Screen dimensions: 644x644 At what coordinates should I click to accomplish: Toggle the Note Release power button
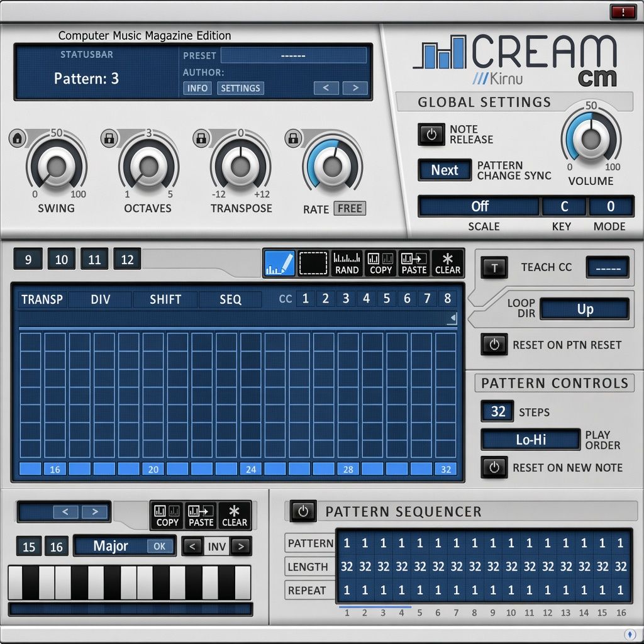pos(431,135)
